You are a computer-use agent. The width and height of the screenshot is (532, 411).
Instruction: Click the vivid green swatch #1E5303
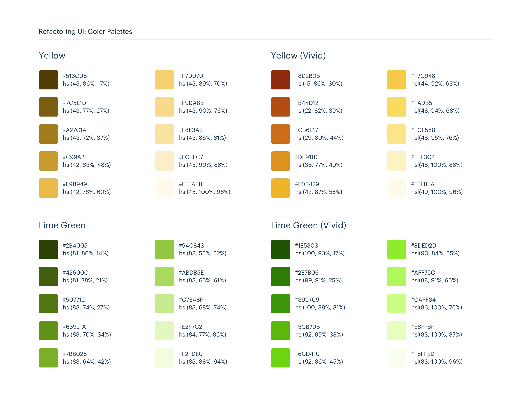(x=280, y=250)
